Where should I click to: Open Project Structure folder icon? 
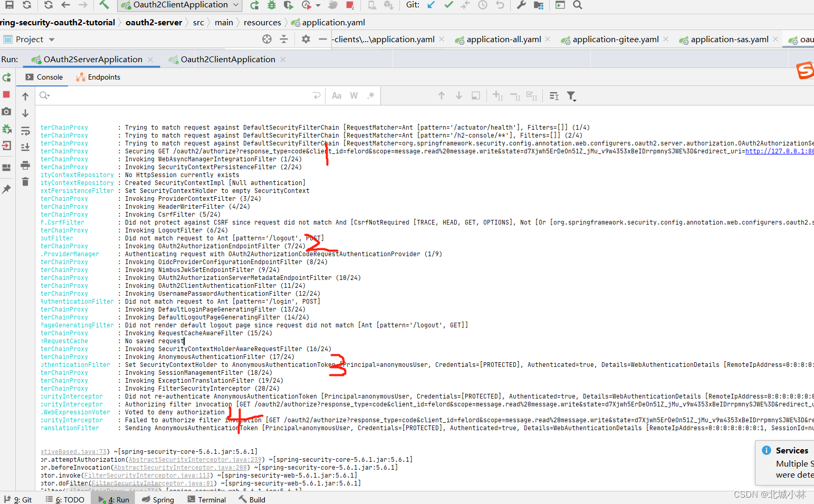point(539,5)
